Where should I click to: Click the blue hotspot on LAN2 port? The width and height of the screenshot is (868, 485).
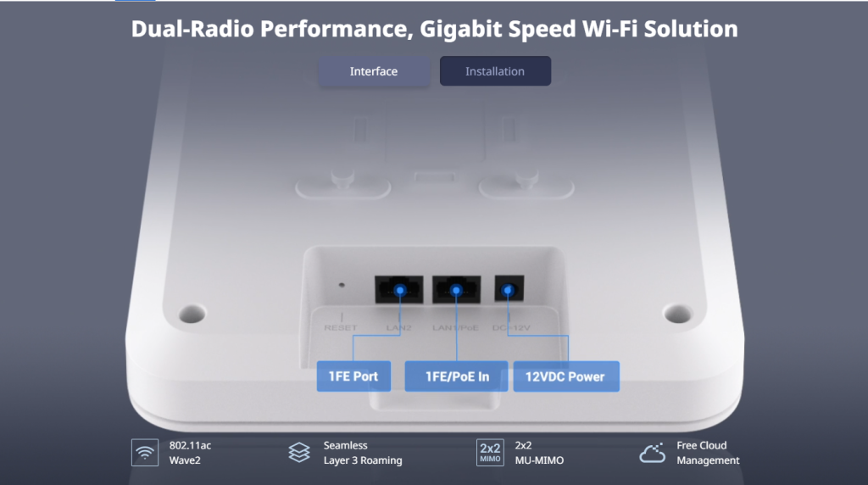(400, 290)
